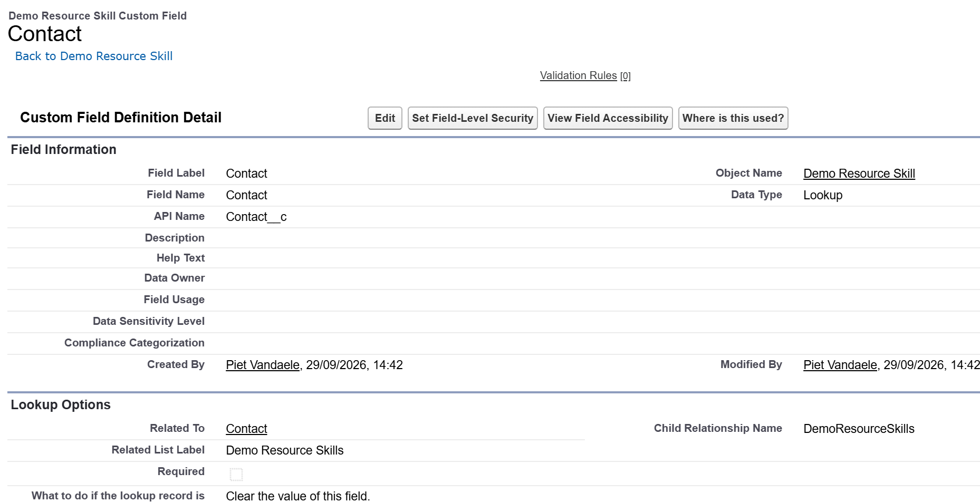Click the Lookup Options section header
Viewport: 980px width, 502px height.
61,405
